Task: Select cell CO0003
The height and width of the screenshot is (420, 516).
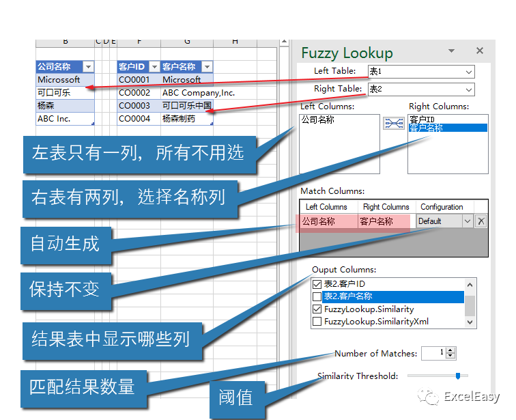Action: (x=139, y=106)
